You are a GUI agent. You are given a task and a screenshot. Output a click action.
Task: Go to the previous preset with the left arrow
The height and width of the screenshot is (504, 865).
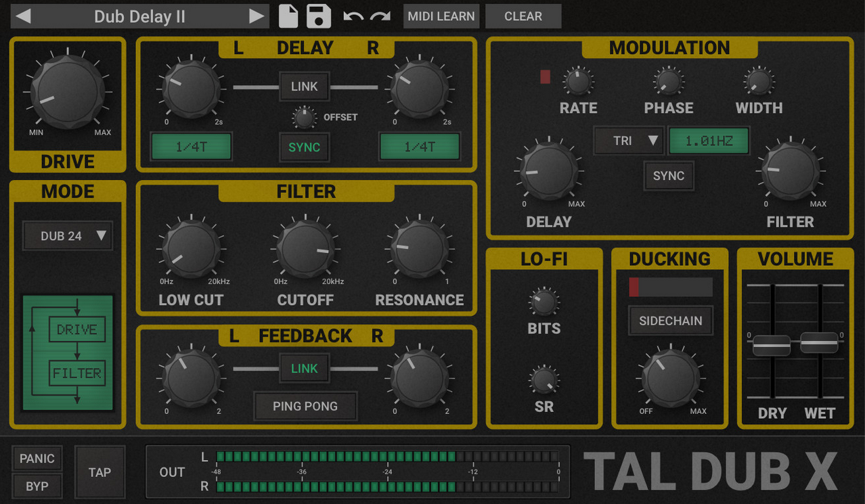tap(23, 16)
